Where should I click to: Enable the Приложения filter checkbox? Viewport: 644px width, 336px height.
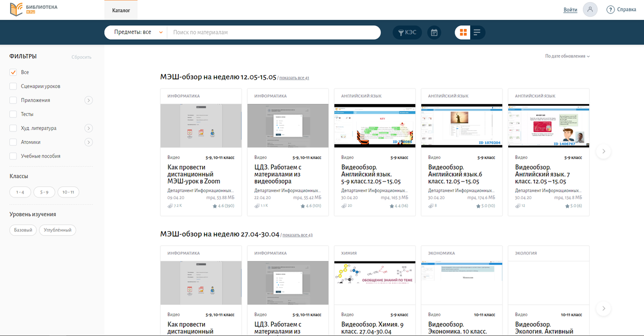click(13, 100)
